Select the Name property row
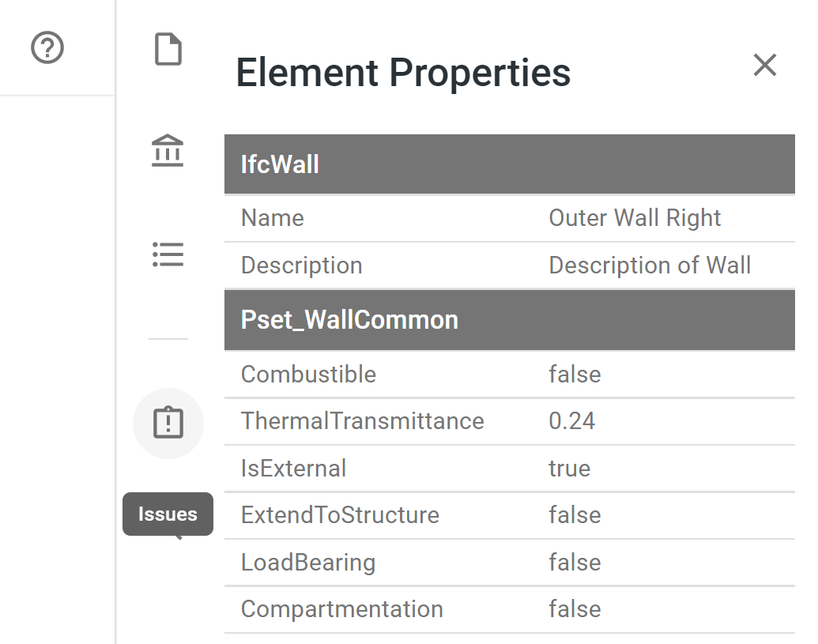Image resolution: width=818 pixels, height=644 pixels. (x=509, y=218)
